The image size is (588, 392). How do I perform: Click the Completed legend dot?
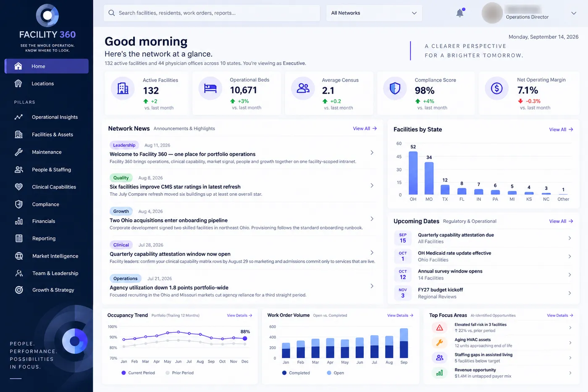[284, 373]
